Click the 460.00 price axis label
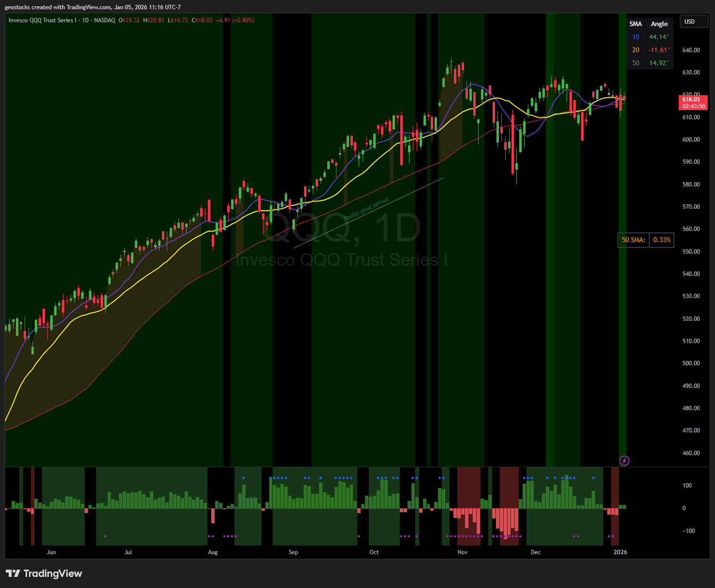715x588 pixels. coord(691,453)
